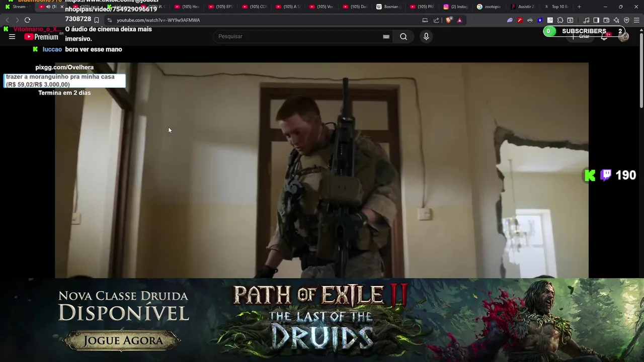Switch to the zootopia Google tab

click(x=490, y=7)
